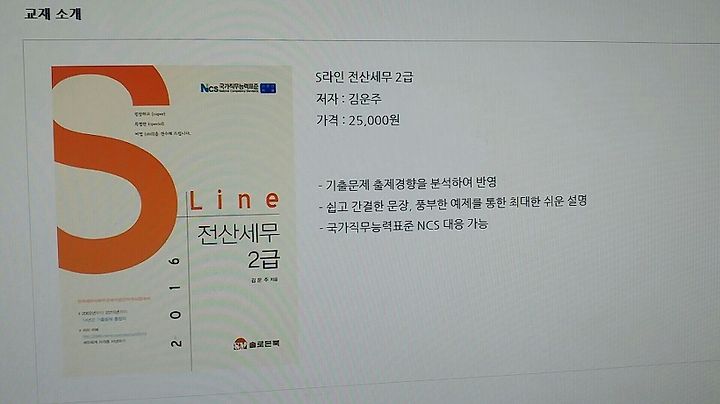The height and width of the screenshot is (404, 720).
Task: Open the S Line book cover thumbnail
Action: point(172,220)
